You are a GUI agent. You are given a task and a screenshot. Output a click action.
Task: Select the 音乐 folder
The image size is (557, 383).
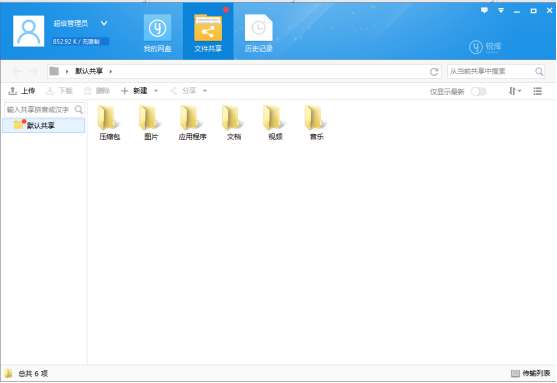(317, 123)
